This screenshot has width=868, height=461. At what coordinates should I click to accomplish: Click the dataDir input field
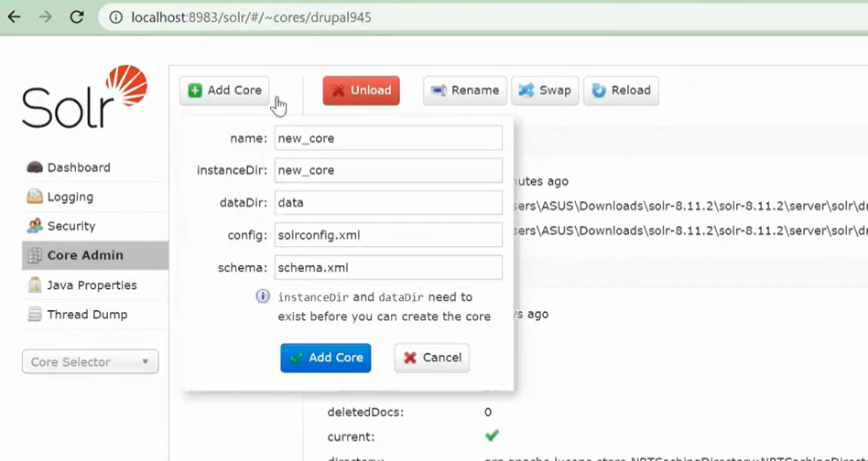tap(388, 203)
